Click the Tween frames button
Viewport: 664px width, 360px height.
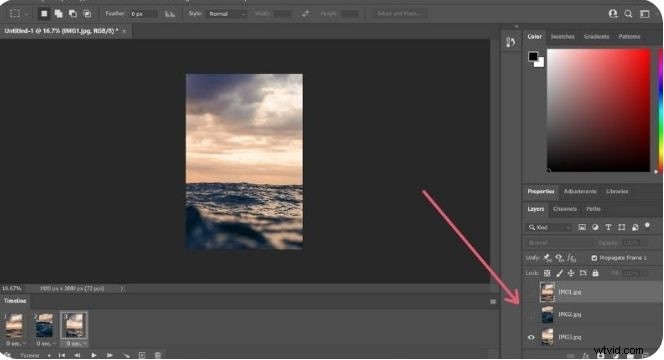tap(126, 355)
